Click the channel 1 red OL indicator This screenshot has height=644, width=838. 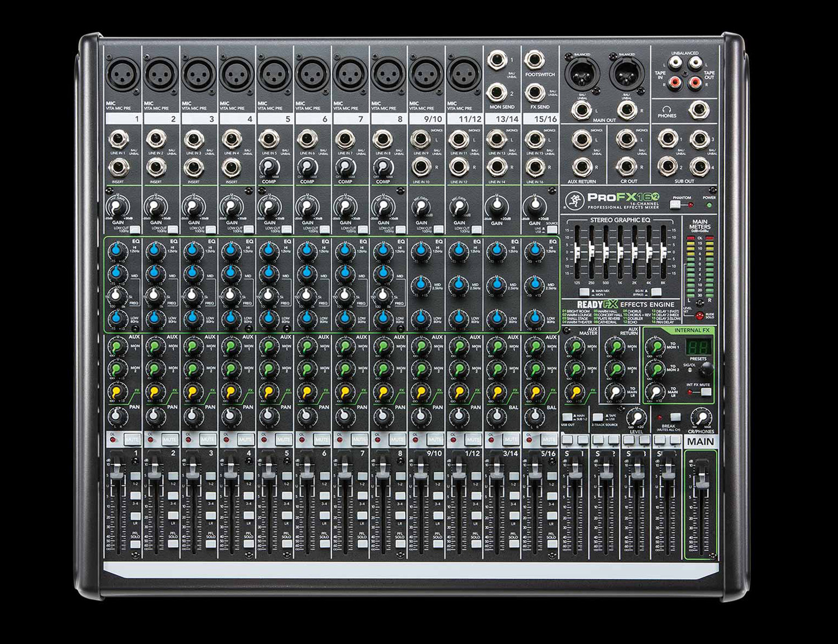point(112,440)
